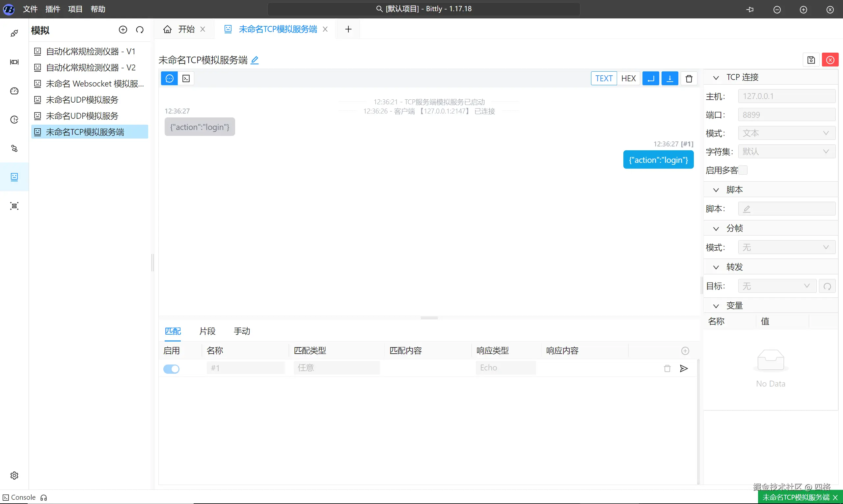Stop the service with red button
Image resolution: width=843 pixels, height=504 pixels.
pyautogui.click(x=830, y=60)
